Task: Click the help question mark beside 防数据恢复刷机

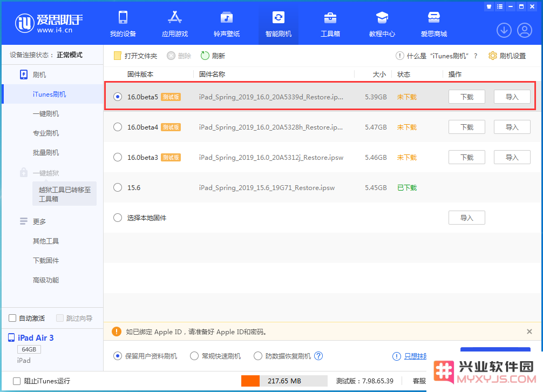Action: pos(318,356)
